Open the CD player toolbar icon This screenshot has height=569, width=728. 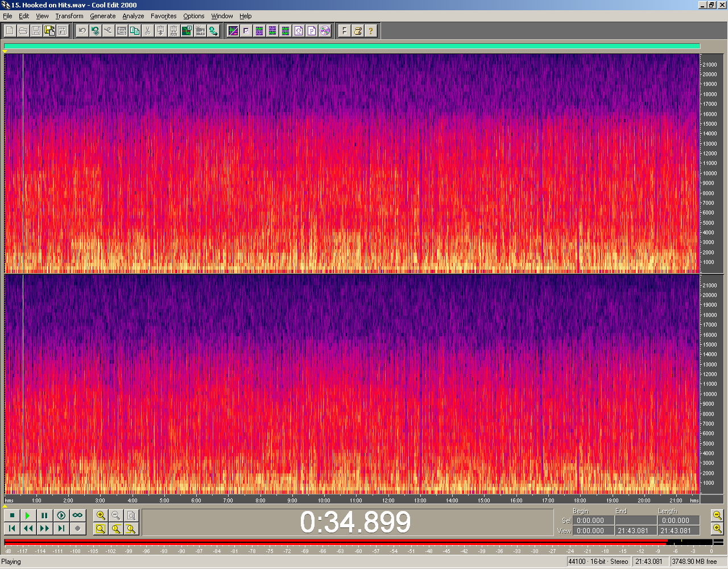pyautogui.click(x=325, y=31)
